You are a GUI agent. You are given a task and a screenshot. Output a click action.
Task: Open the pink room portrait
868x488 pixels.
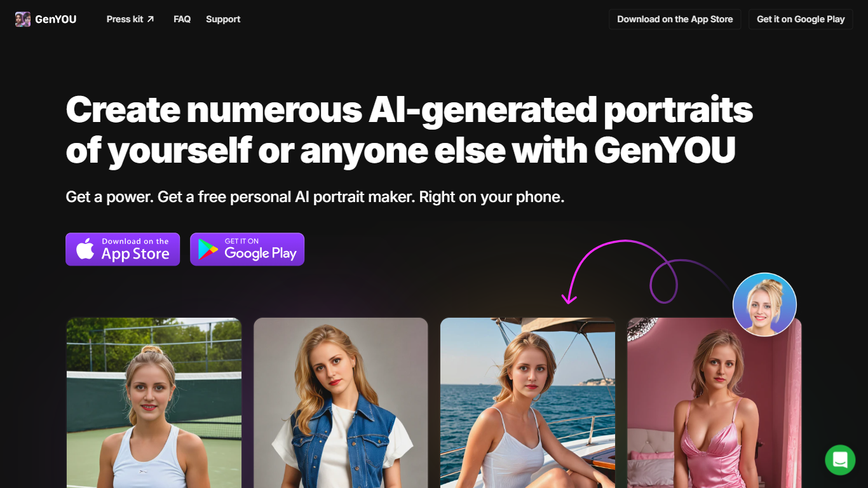point(714,403)
